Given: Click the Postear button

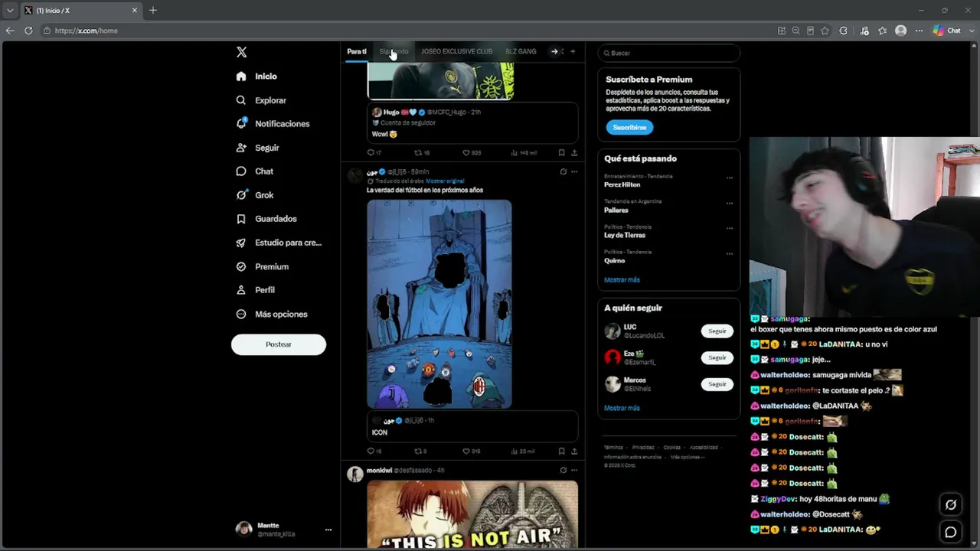Looking at the screenshot, I should (279, 344).
